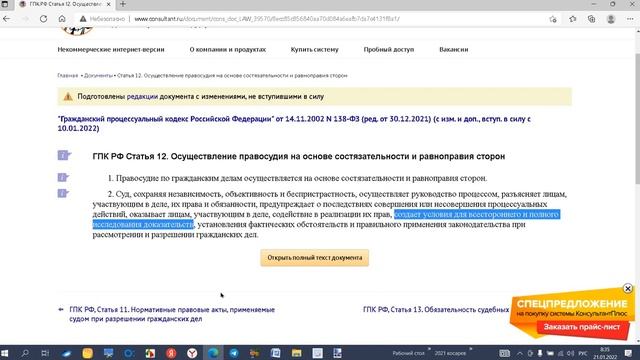The height and width of the screenshot is (360, 640).
Task: Show hidden system tray icons
Action: pos(520,353)
